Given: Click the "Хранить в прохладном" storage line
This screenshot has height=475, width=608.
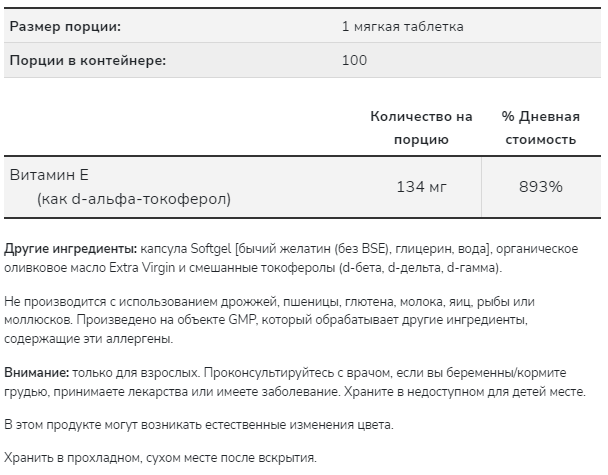Looking at the screenshot, I should pyautogui.click(x=160, y=457).
